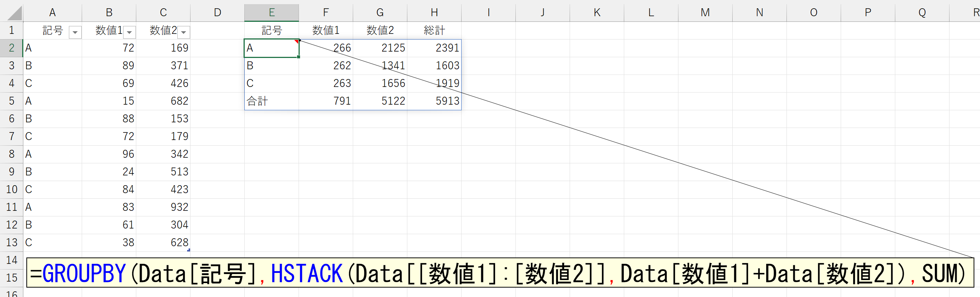
Task: Select column B header
Action: coord(109,12)
